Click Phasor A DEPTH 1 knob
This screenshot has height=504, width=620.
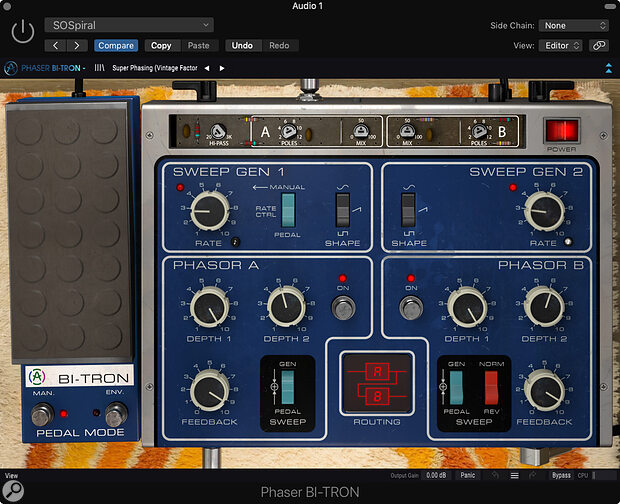point(210,307)
